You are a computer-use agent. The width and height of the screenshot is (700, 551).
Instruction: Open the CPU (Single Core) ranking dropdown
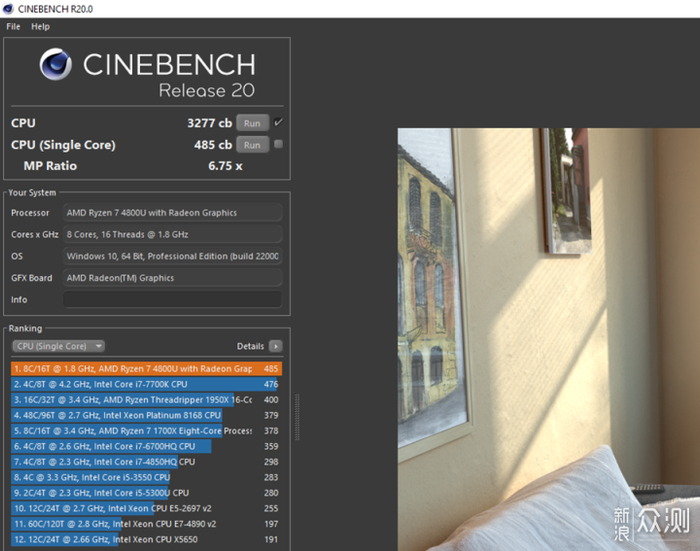pos(58,346)
